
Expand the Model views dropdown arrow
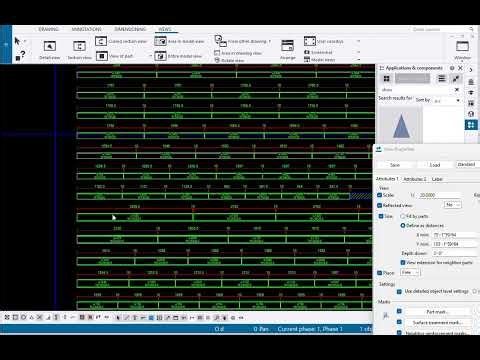click(x=359, y=60)
